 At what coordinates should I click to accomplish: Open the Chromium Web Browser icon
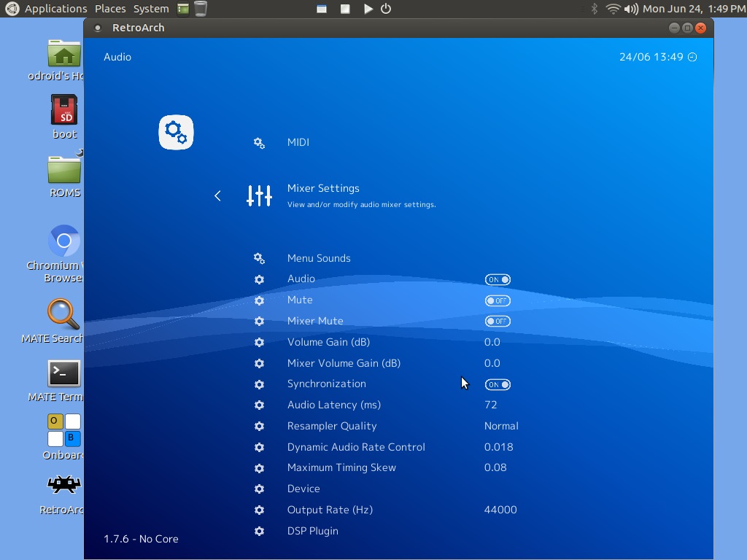pyautogui.click(x=63, y=241)
